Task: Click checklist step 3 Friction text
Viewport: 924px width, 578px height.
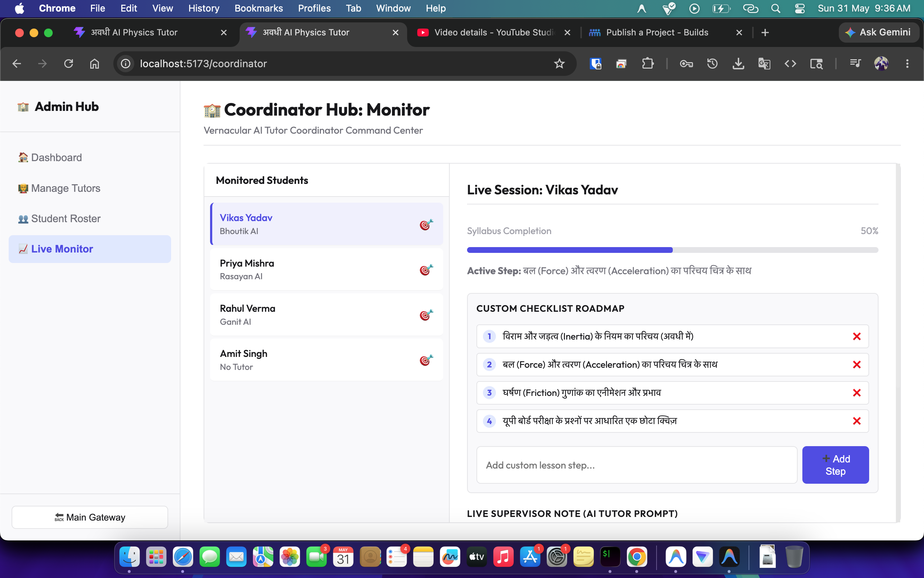Action: (x=581, y=393)
